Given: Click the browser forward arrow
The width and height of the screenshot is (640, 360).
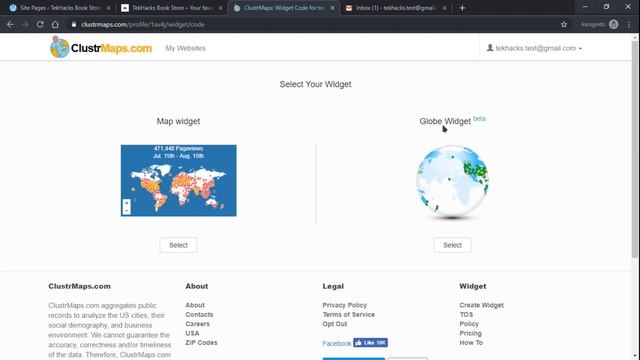Looking at the screenshot, I should (x=25, y=24).
